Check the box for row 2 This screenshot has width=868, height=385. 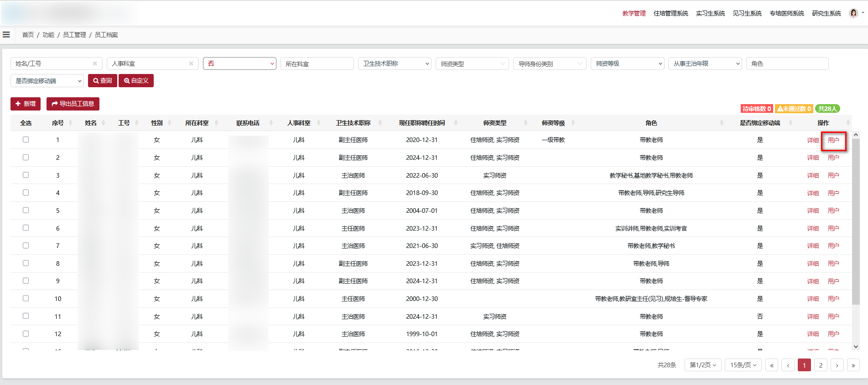[26, 157]
